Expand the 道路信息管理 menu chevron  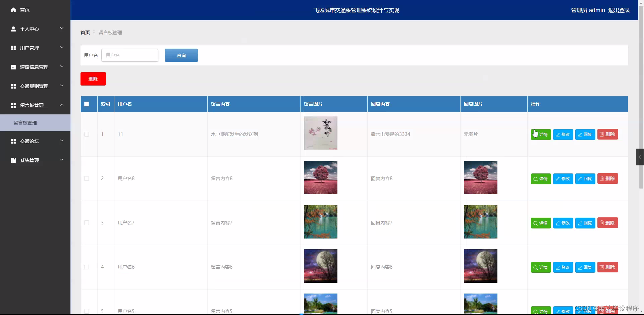point(62,66)
